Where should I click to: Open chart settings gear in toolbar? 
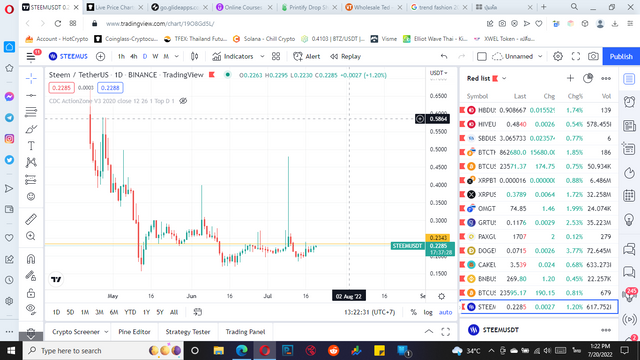[x=558, y=56]
